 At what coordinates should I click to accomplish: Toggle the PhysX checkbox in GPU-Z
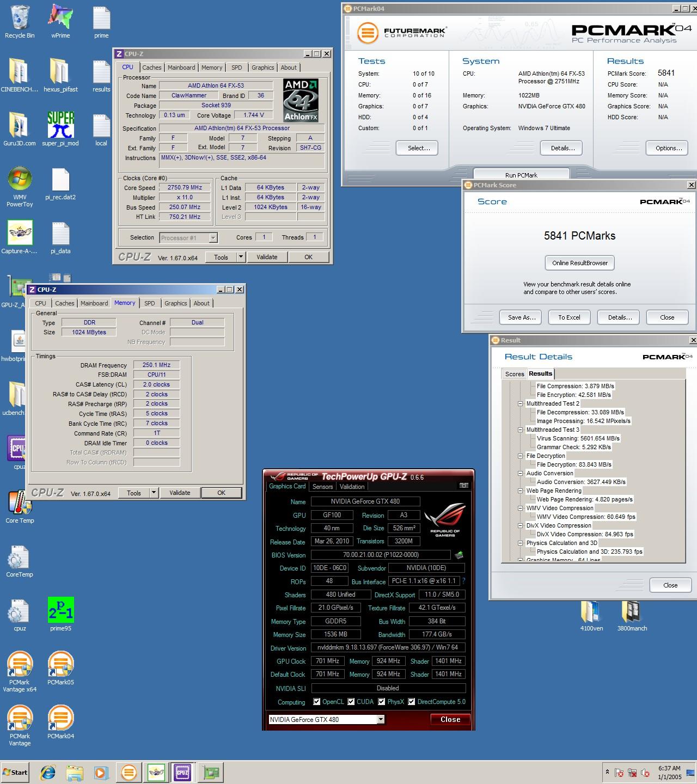[x=382, y=702]
